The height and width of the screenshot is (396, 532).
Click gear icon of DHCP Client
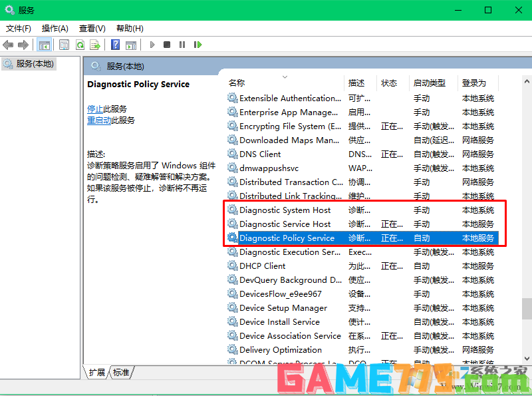tap(232, 266)
